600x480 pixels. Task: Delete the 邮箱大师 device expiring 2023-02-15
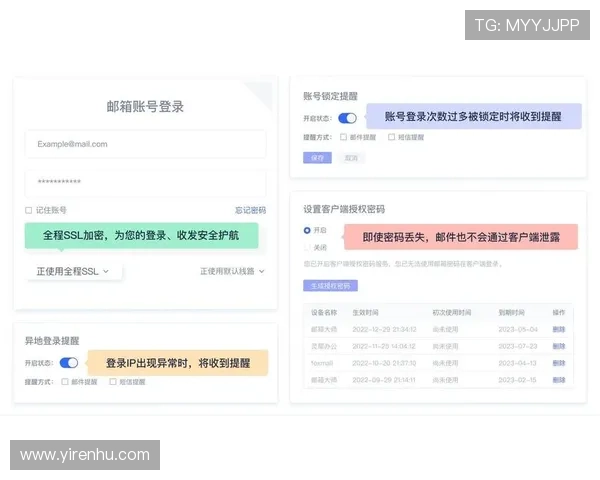pos(559,380)
